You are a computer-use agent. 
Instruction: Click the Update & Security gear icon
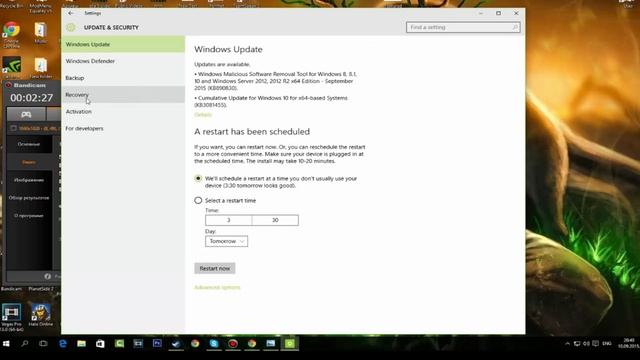tap(71, 27)
